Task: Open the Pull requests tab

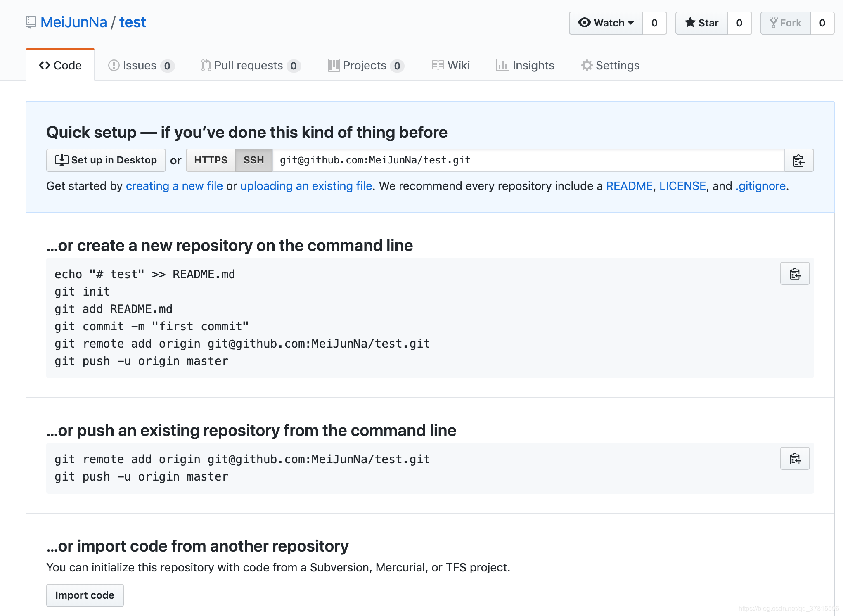Action: 251,65
